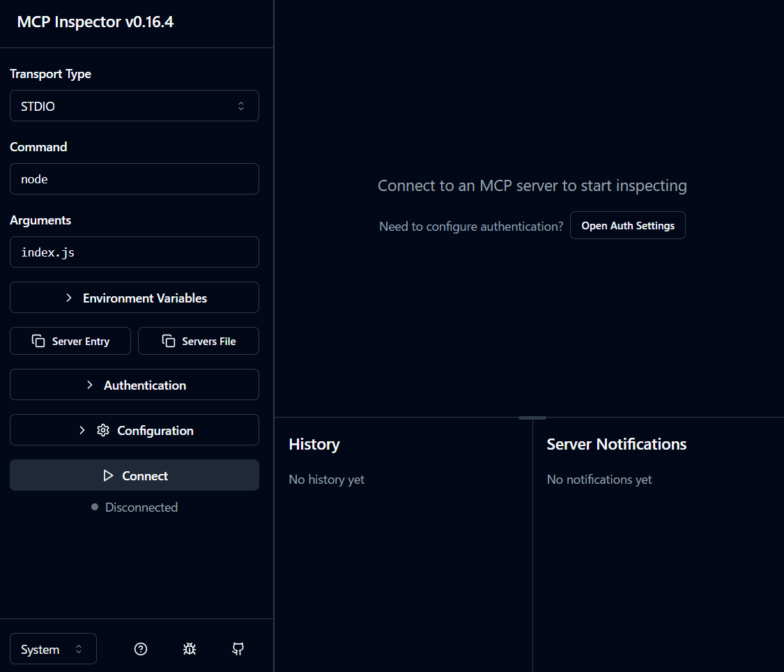This screenshot has height=672, width=784.
Task: Click the gear icon beside Configuration
Action: coord(103,431)
